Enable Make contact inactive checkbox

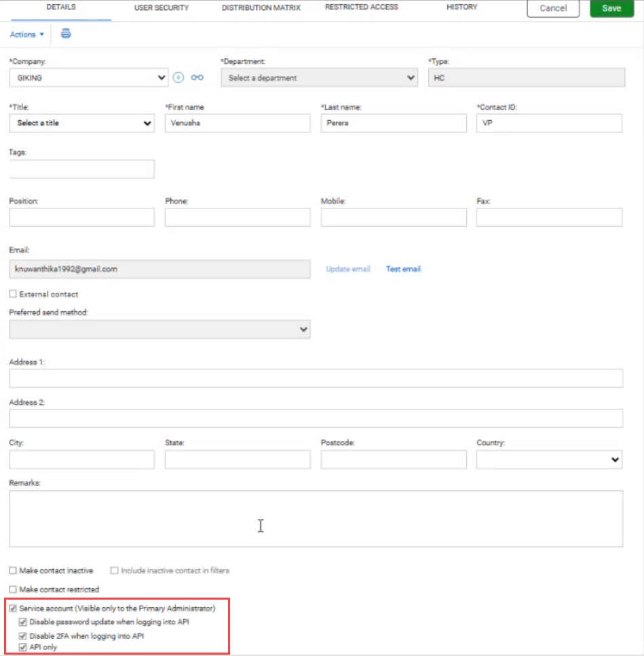pyautogui.click(x=13, y=570)
